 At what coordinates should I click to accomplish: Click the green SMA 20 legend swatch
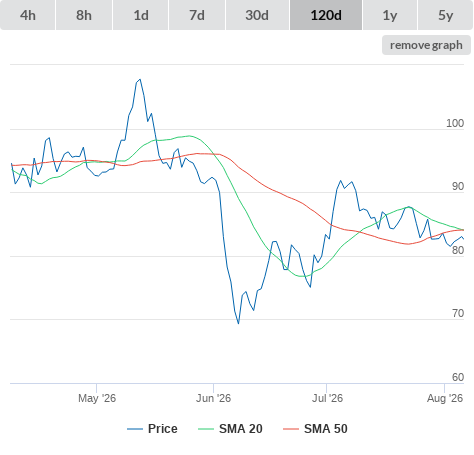tap(206, 429)
